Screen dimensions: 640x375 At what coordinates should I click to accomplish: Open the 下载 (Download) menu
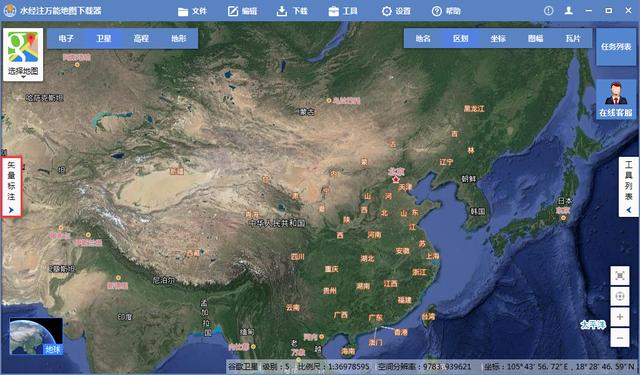point(292,11)
